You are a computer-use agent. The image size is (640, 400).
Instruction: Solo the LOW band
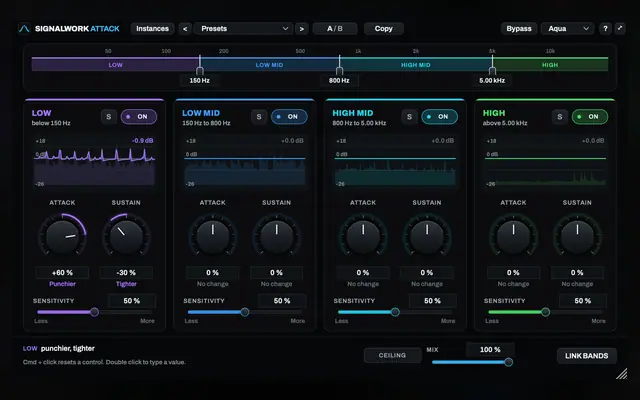pos(109,117)
